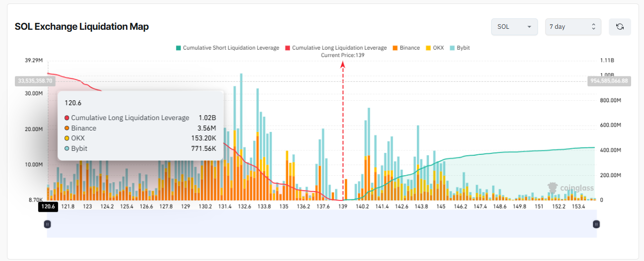Click the Binance 3.56M tooltip row
644x261 pixels.
140,128
